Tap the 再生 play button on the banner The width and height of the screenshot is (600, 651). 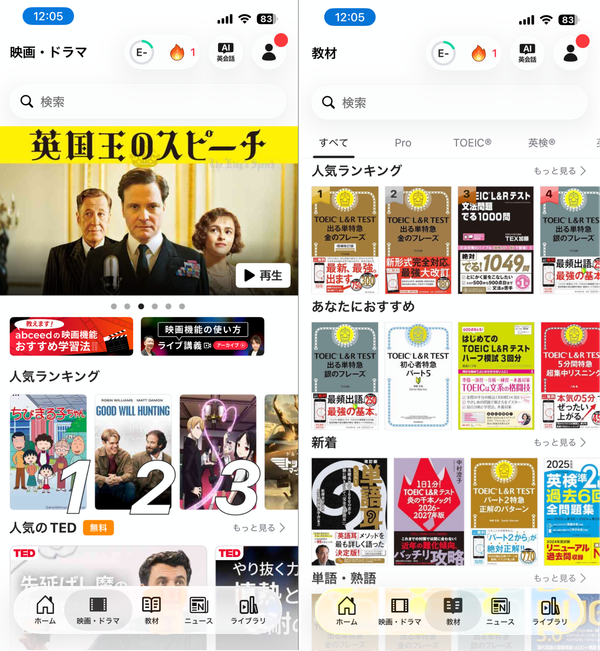coord(263,275)
